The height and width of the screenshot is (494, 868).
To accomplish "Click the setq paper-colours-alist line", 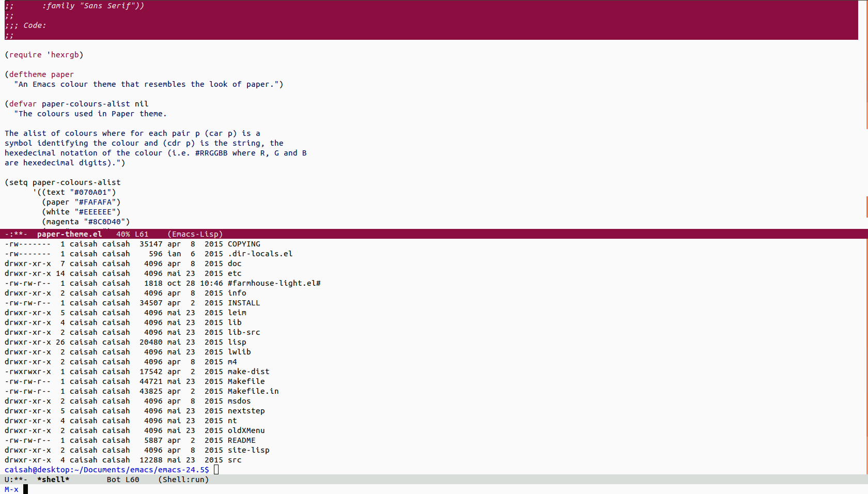I will point(63,182).
